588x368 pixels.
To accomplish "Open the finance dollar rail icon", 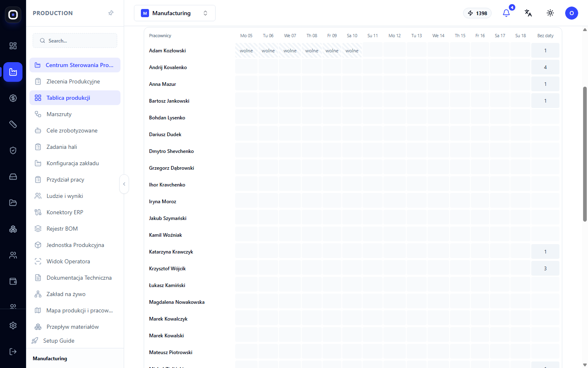I will [13, 98].
